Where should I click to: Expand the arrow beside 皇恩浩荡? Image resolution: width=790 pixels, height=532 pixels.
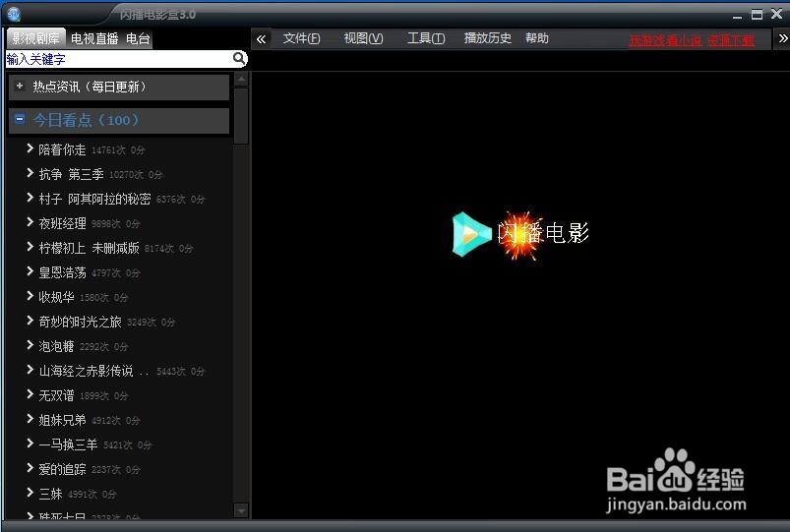click(30, 271)
